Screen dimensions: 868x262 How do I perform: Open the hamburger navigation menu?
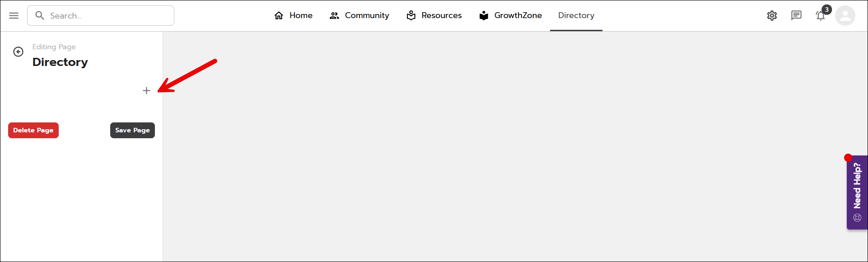(14, 16)
